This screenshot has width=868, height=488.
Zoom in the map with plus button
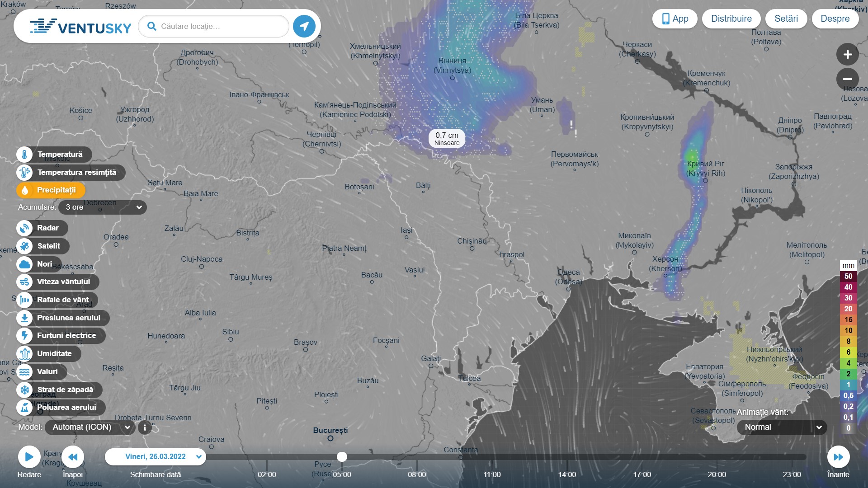(847, 55)
